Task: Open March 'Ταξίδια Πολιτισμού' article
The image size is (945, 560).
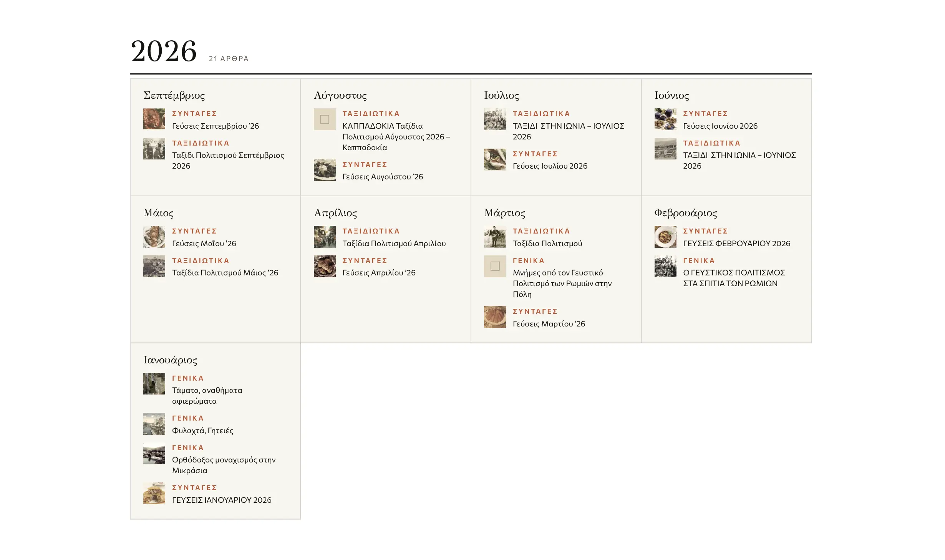Action: pos(547,244)
